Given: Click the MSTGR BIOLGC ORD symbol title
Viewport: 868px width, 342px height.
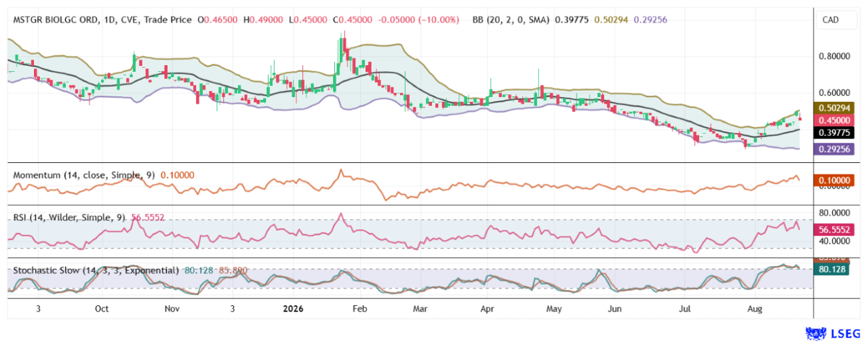Looking at the screenshot, I should (x=57, y=20).
